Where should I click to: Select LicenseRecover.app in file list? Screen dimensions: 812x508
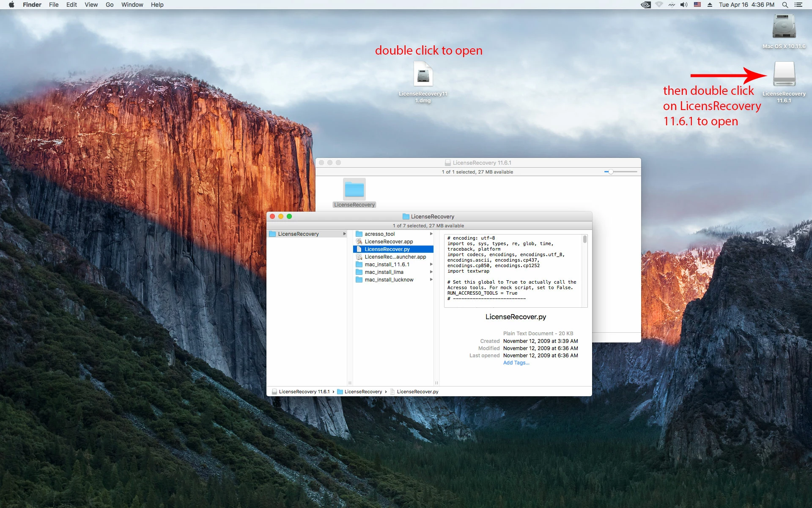pos(389,242)
